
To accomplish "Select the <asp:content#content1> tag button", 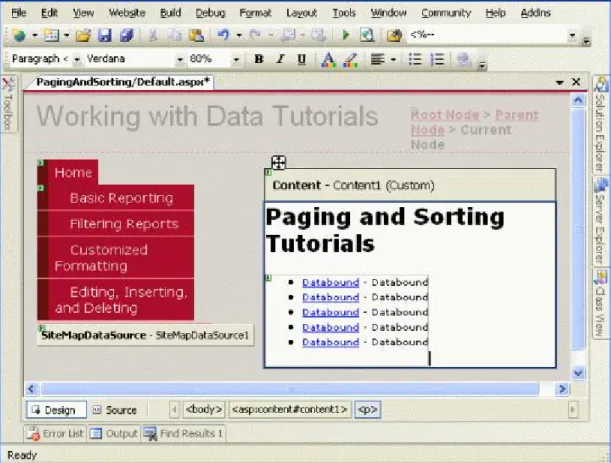I will click(x=290, y=410).
